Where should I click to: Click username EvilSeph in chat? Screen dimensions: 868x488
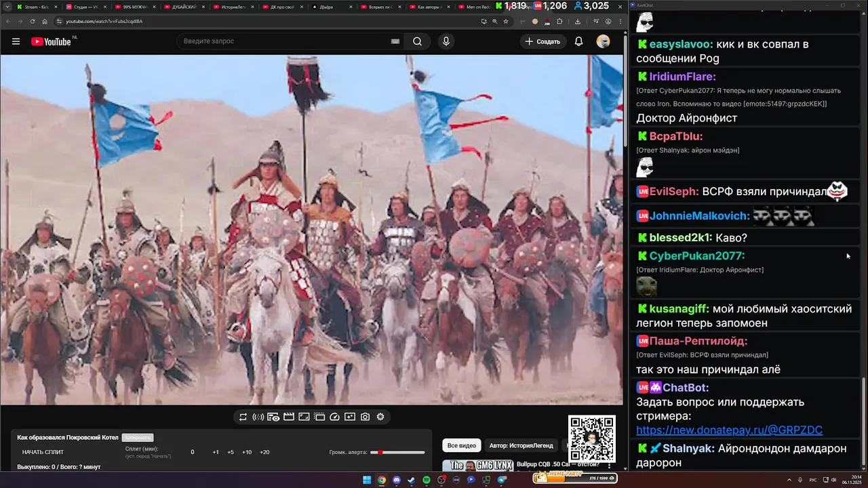[674, 192]
